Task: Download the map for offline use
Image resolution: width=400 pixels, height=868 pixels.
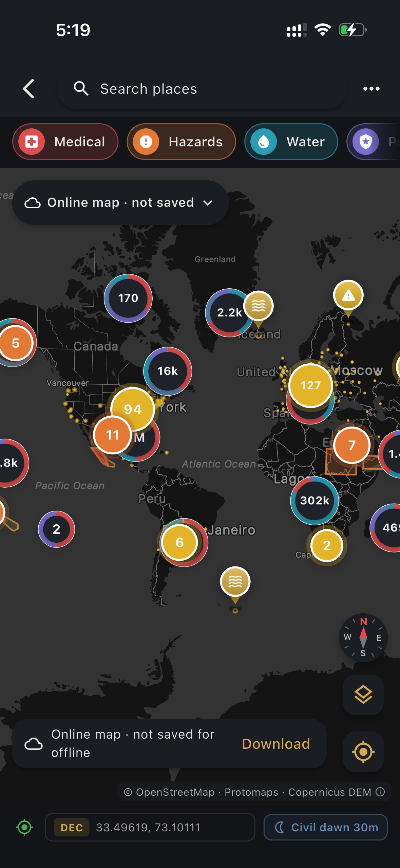Action: point(276,744)
